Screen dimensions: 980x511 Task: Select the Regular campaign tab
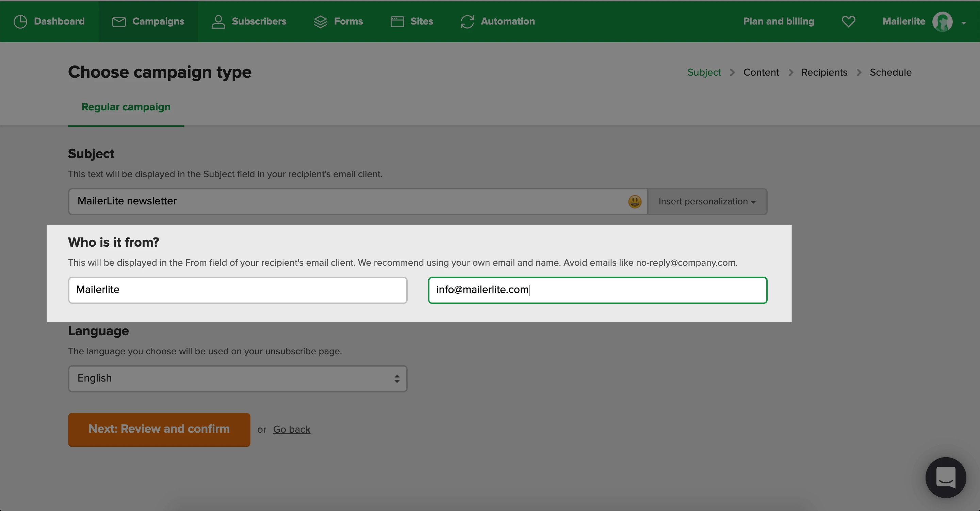pos(126,107)
